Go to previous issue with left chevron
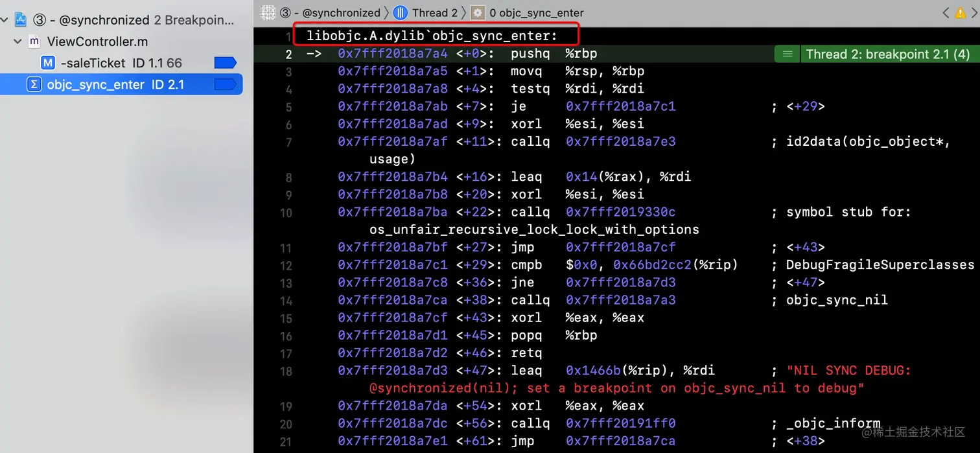The image size is (980, 453). (946, 12)
